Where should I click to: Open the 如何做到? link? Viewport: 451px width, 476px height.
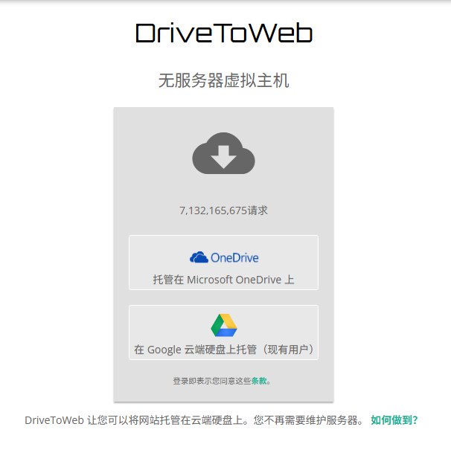[394, 420]
